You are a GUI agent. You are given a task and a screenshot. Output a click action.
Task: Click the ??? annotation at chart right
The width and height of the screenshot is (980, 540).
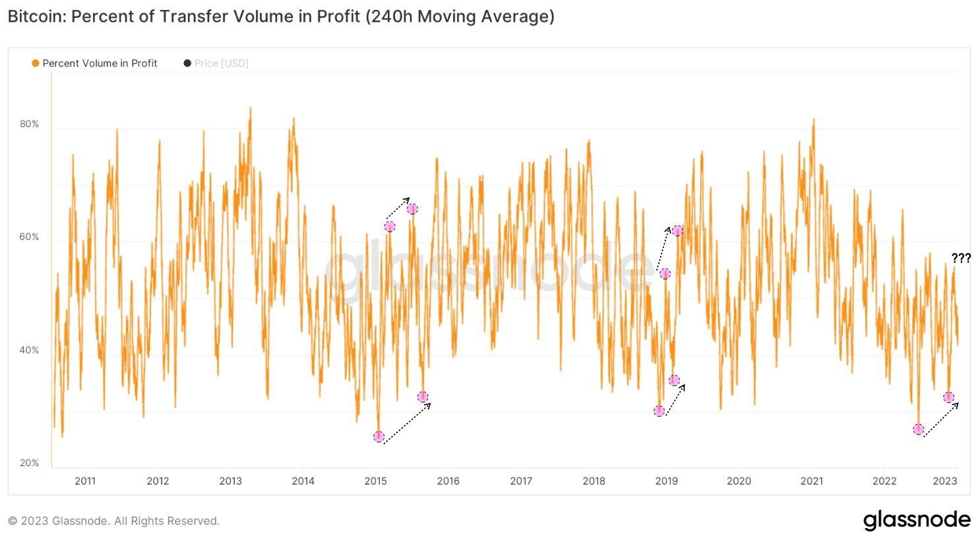click(961, 258)
